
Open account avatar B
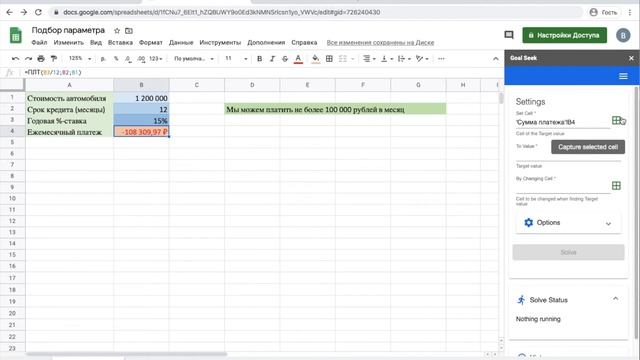623,36
